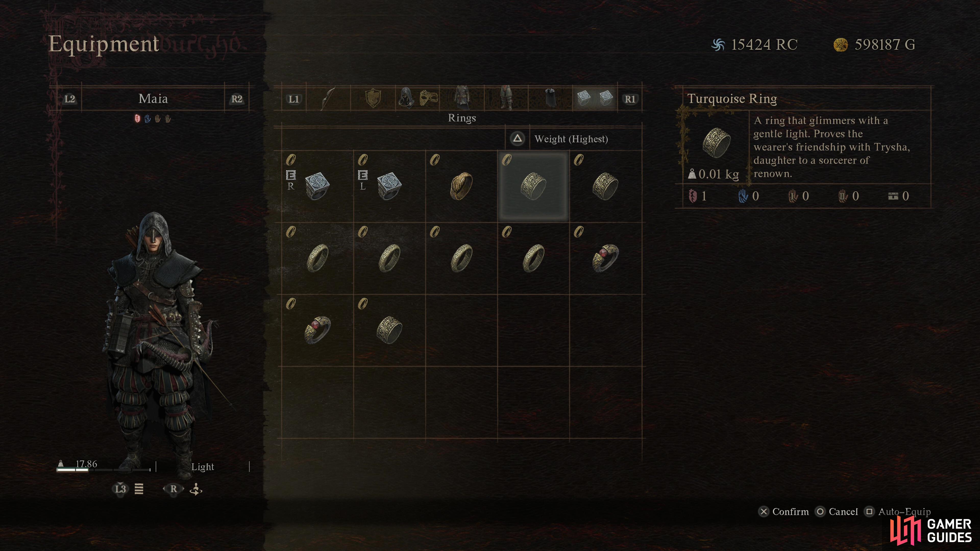This screenshot has width=980, height=551.
Task: Change the Weight (Highest) sort order
Action: point(571,139)
